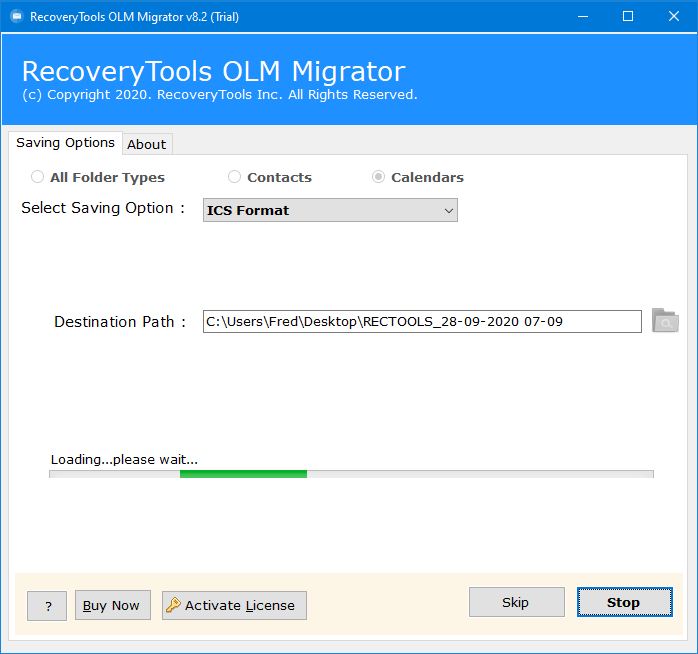Click the key icon on Activate License
Image resolution: width=698 pixels, height=654 pixels.
[173, 605]
